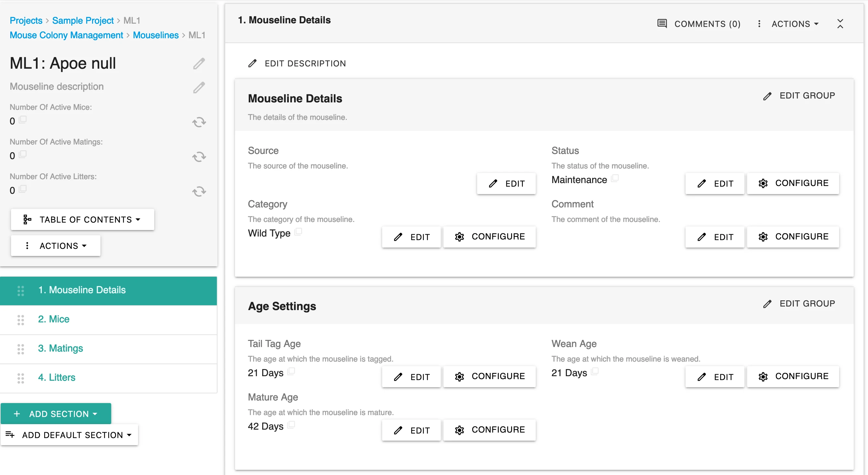Edit the Comment field
This screenshot has height=475, width=868.
715,237
